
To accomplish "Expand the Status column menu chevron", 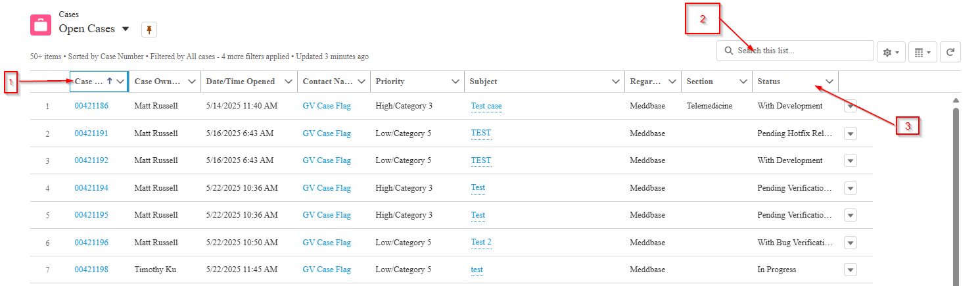I will tap(829, 82).
